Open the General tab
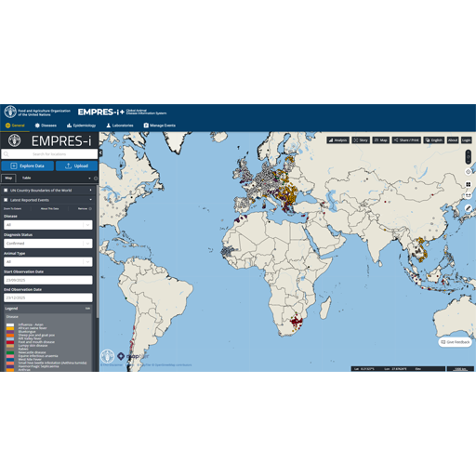 15,126
